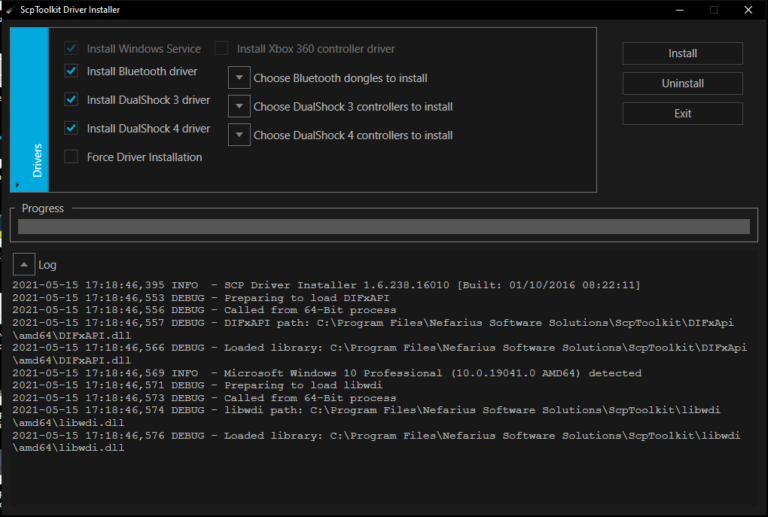The height and width of the screenshot is (517, 768).
Task: Disable the Install DualShock 4 driver option
Action: (x=71, y=128)
